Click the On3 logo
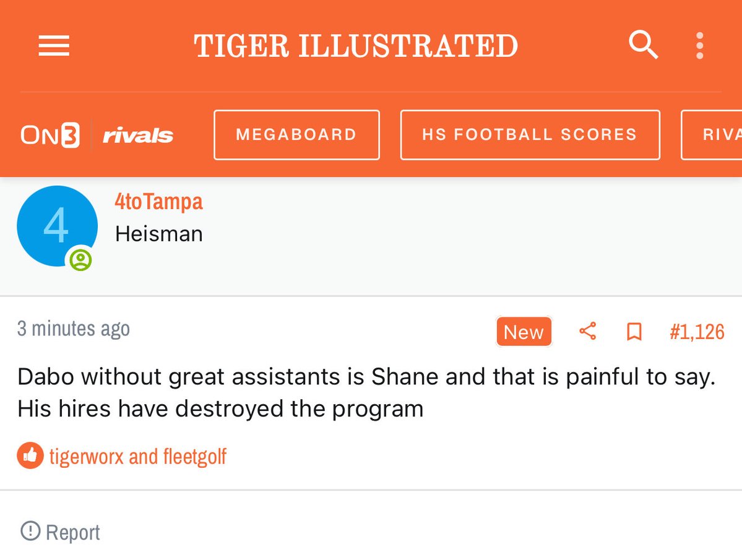 pyautogui.click(x=50, y=136)
